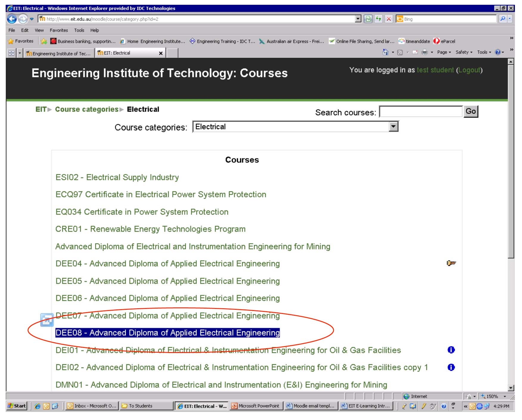Click the Windows Start button

point(17,406)
